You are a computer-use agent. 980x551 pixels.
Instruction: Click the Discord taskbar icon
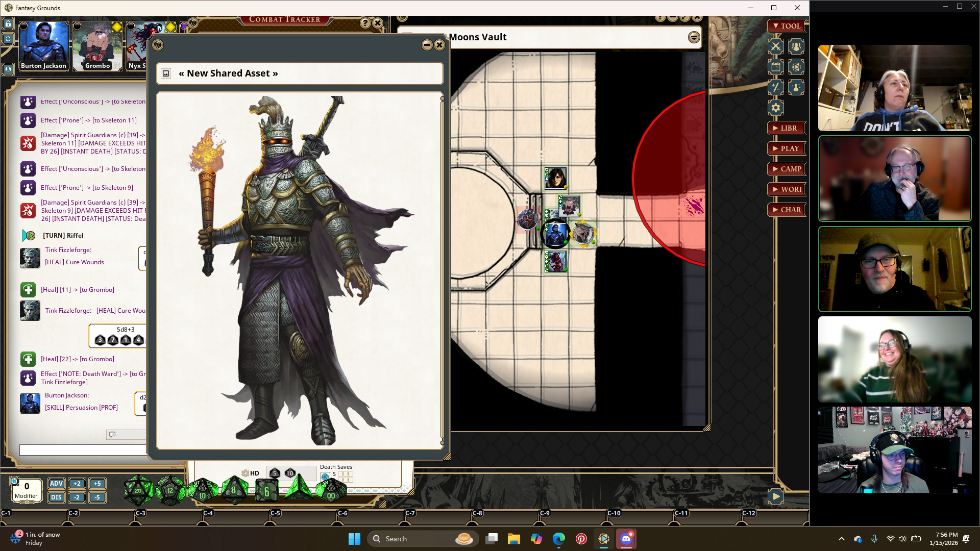point(626,539)
